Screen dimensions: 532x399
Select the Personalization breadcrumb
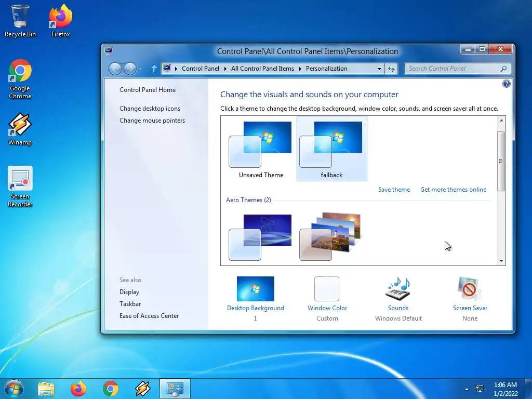coord(327,69)
